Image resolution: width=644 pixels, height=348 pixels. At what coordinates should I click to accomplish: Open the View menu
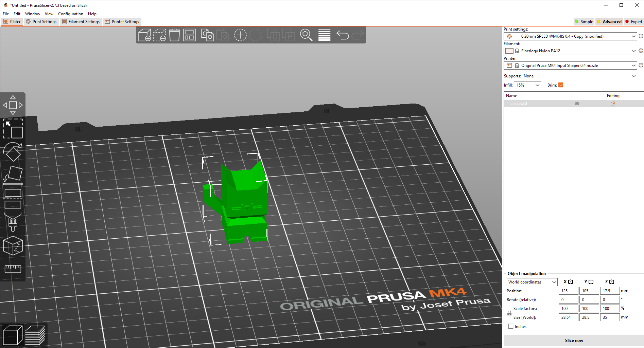coord(49,14)
